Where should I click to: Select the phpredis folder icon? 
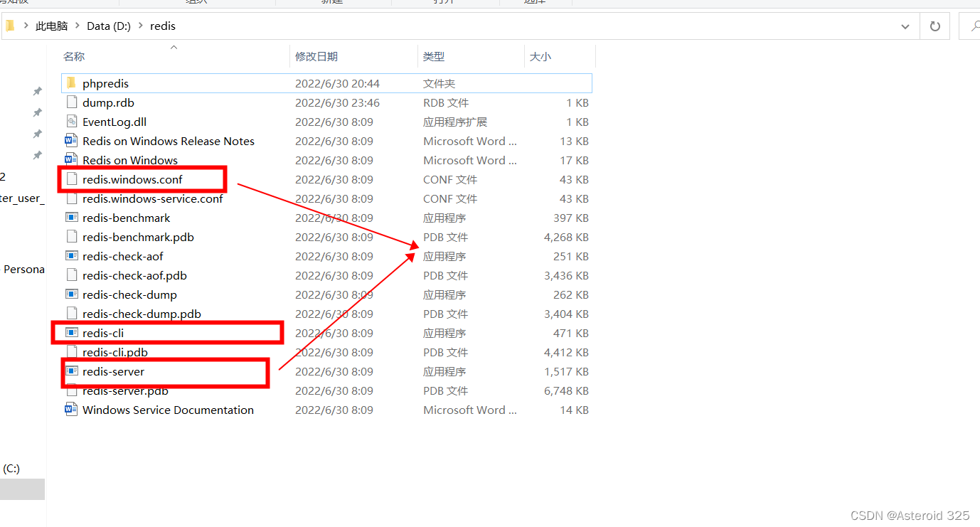[x=71, y=83]
